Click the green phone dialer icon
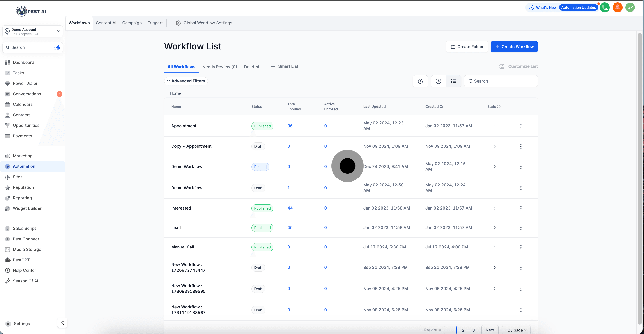 click(605, 7)
